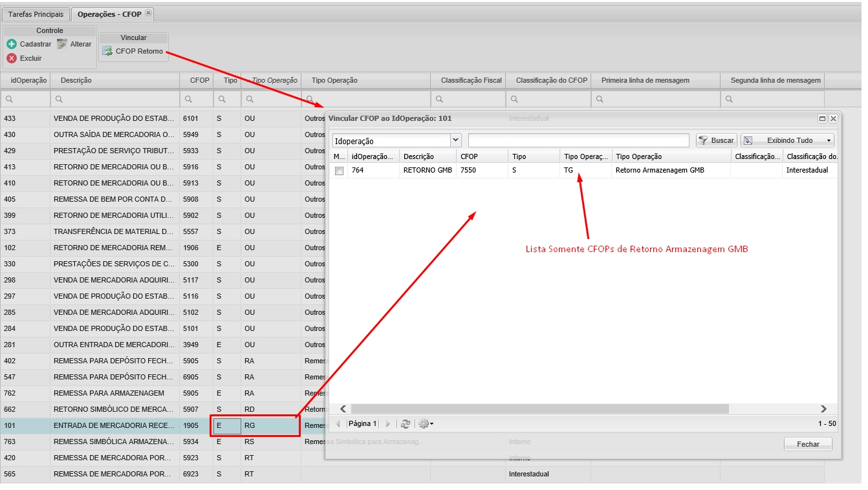Select 'RETORNO DE MERCADORIA UTILI...' row
This screenshot has width=868, height=490.
(x=162, y=215)
